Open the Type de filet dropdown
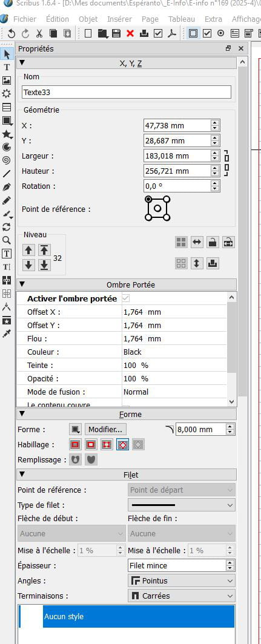This screenshot has width=261, height=644. 182,505
